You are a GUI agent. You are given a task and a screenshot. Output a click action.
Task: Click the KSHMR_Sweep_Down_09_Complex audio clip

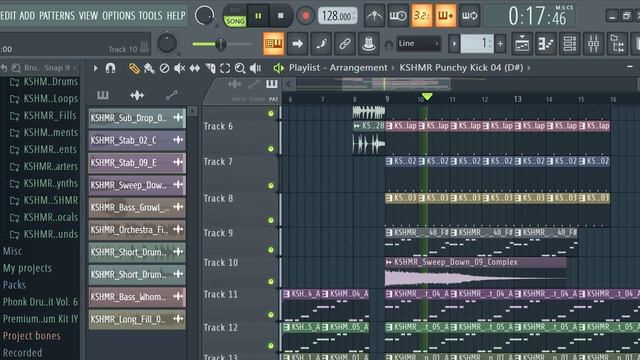pyautogui.click(x=476, y=272)
